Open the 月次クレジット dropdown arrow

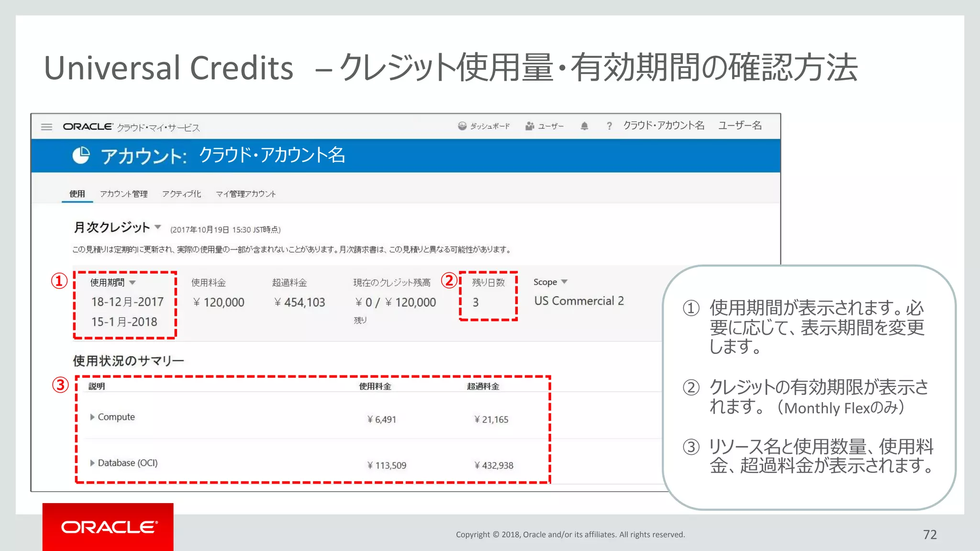(x=158, y=227)
